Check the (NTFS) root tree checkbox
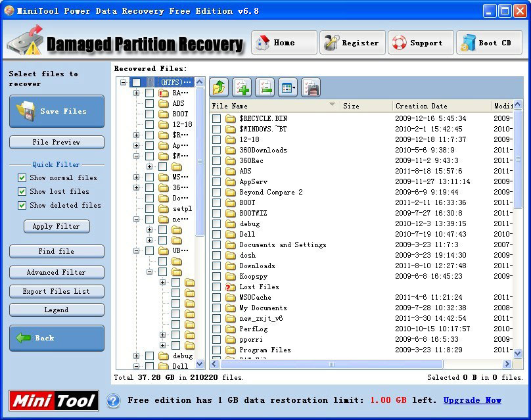531x420 pixels. pyautogui.click(x=136, y=82)
